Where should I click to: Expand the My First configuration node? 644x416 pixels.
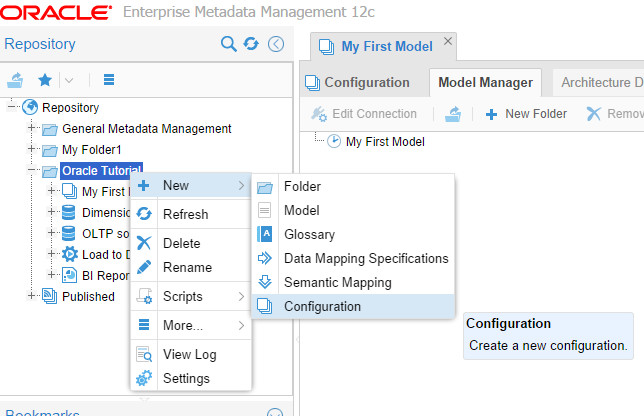(x=51, y=191)
